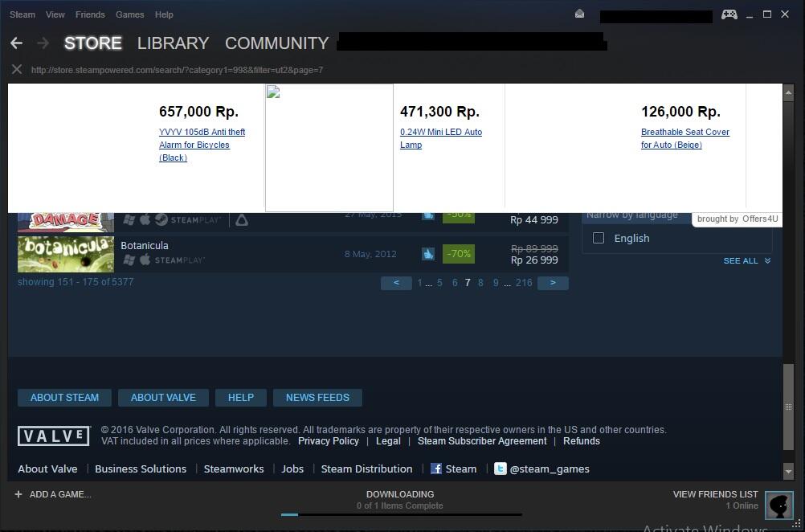This screenshot has height=532, width=805.
Task: Click Add a Game text
Action: coord(60,494)
